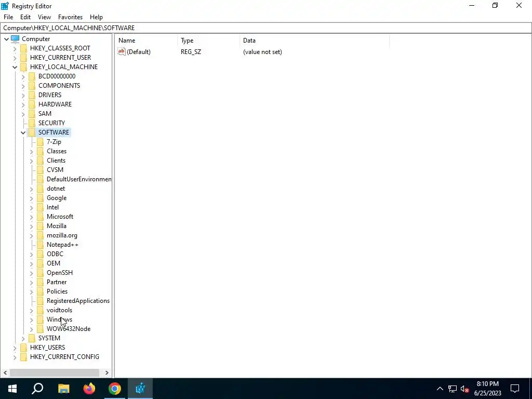Expand the HARDWARE key
The height and width of the screenshot is (399, 532).
pos(23,104)
